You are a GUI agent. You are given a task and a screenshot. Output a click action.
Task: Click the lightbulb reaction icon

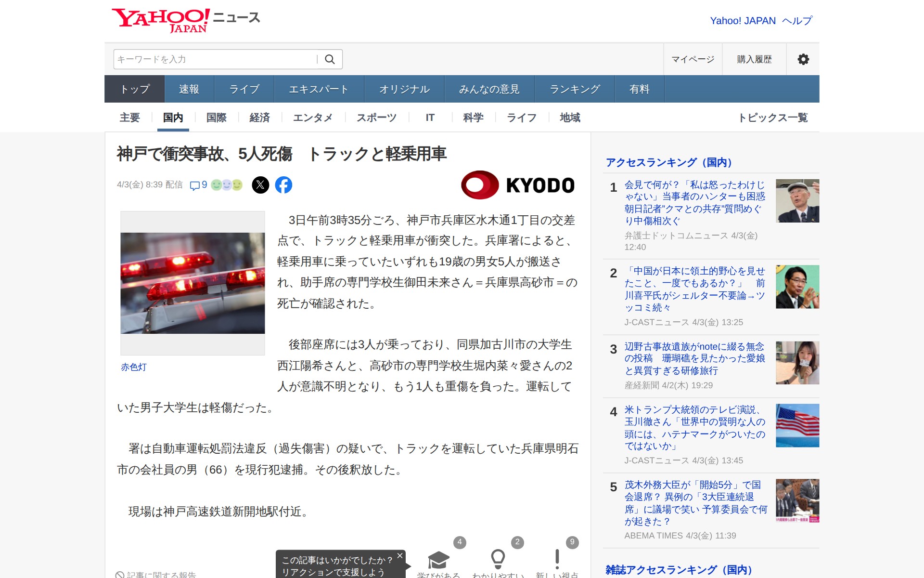coord(498,559)
